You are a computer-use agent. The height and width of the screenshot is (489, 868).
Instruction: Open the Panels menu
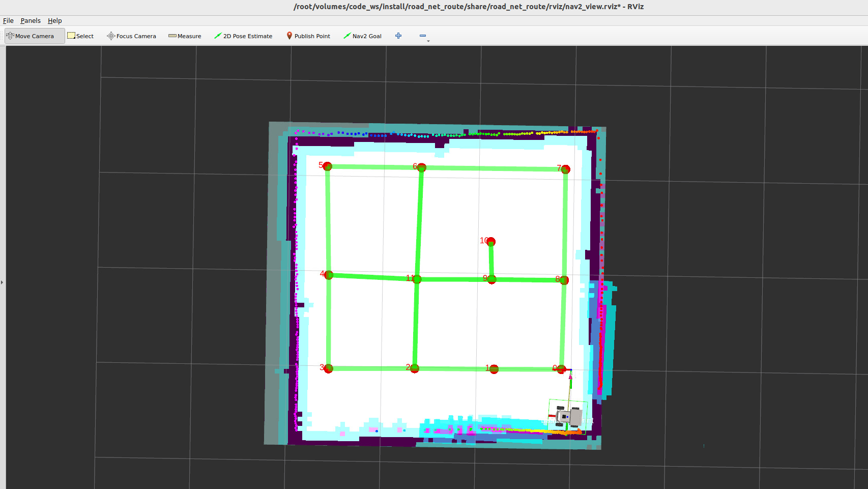pyautogui.click(x=31, y=21)
